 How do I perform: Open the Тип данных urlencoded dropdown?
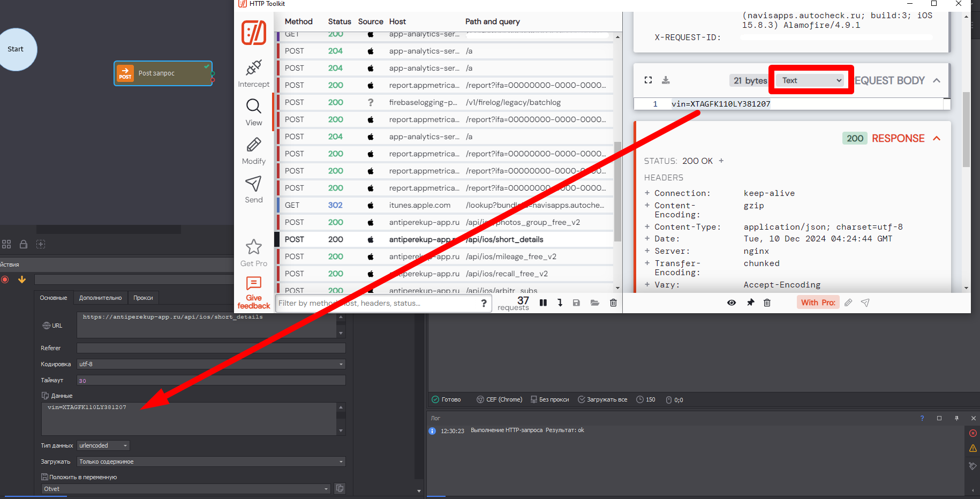point(103,445)
